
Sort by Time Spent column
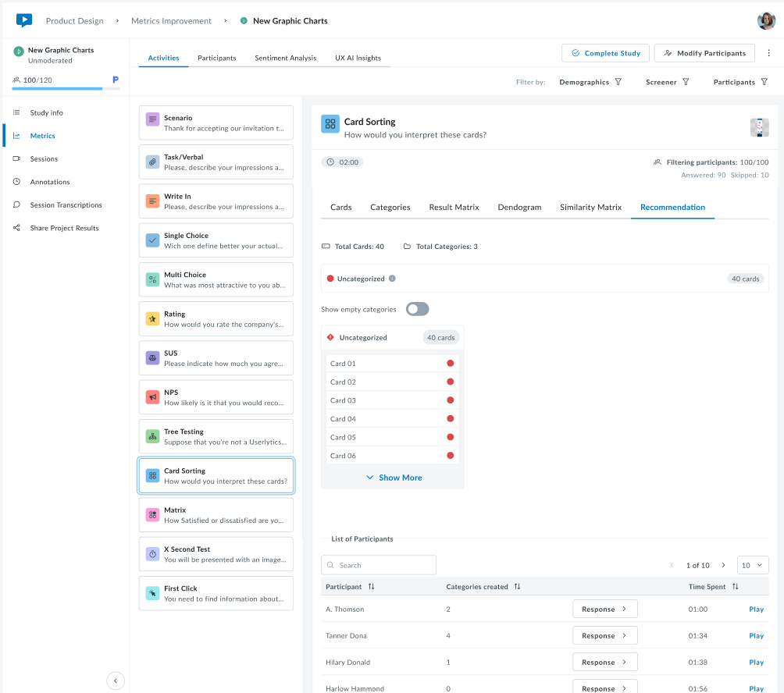[x=735, y=587]
